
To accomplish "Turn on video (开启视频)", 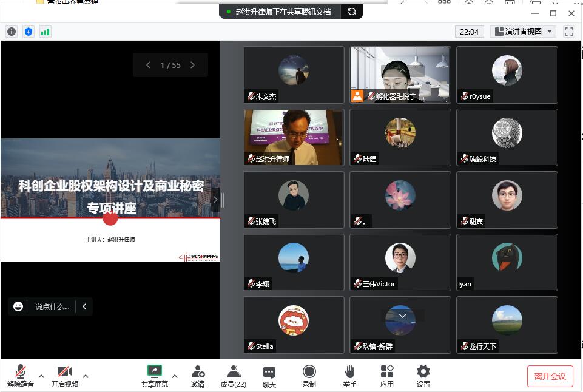I will [64, 376].
